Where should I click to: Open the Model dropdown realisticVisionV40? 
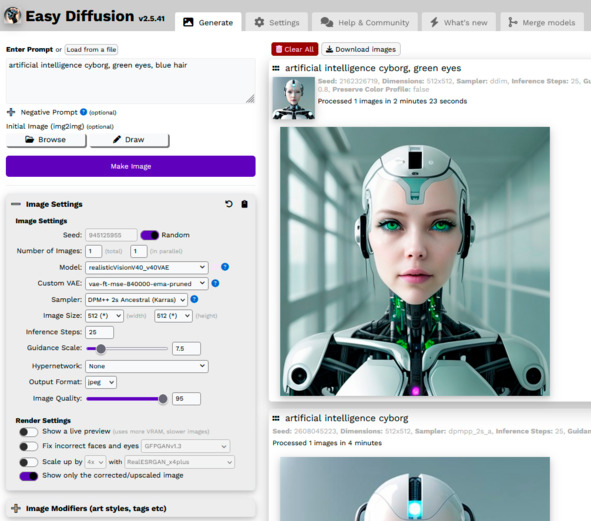point(147,267)
